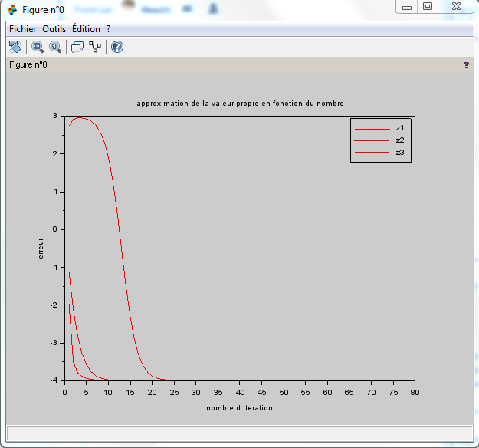Click the plot title text
This screenshot has width=479, height=448.
[240, 104]
